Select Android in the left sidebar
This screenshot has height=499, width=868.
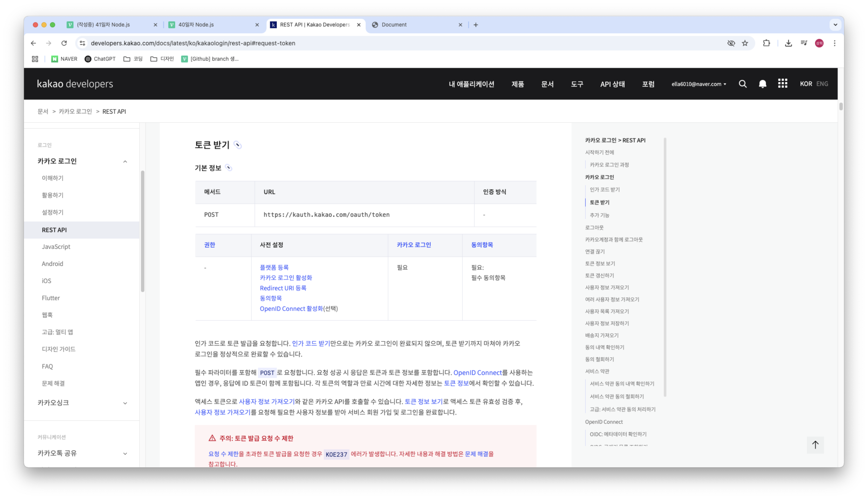coord(52,264)
